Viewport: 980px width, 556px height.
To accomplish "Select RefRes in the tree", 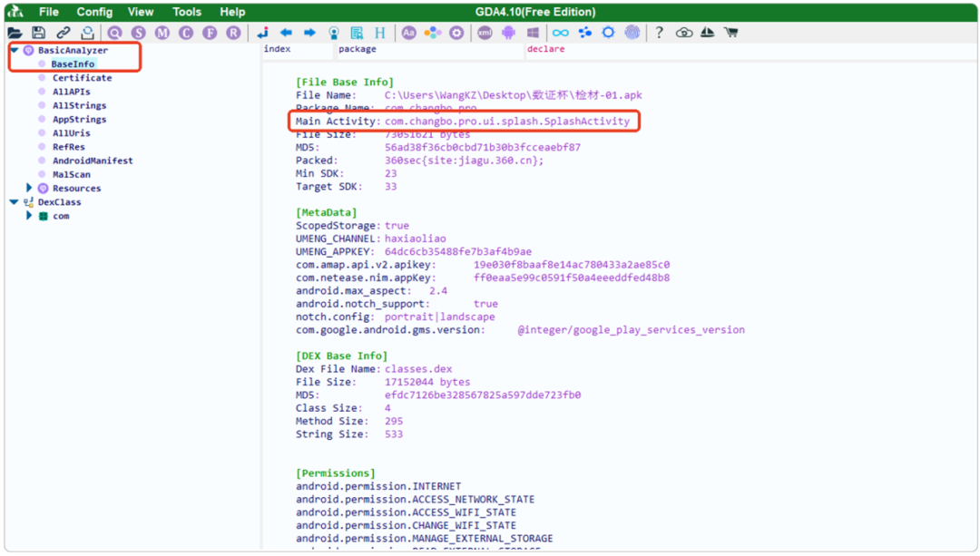I will pos(69,147).
